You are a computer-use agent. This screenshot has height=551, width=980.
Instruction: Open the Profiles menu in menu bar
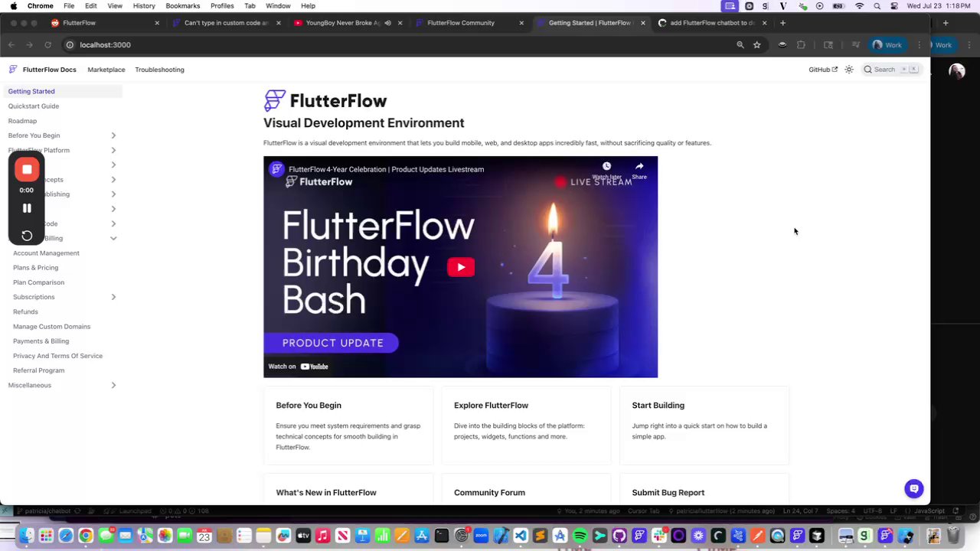coord(222,6)
